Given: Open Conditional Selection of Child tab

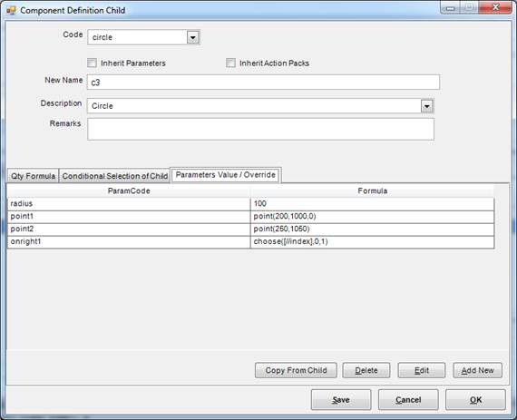Looking at the screenshot, I should [115, 176].
